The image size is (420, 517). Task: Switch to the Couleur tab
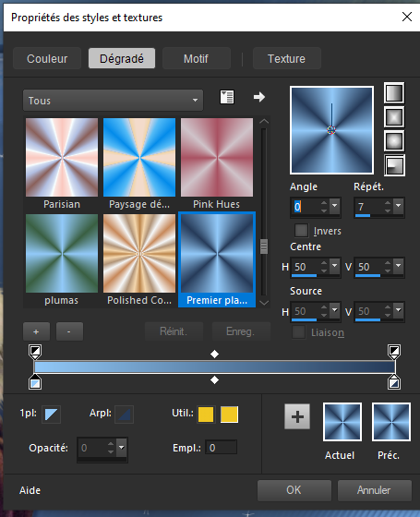click(47, 59)
